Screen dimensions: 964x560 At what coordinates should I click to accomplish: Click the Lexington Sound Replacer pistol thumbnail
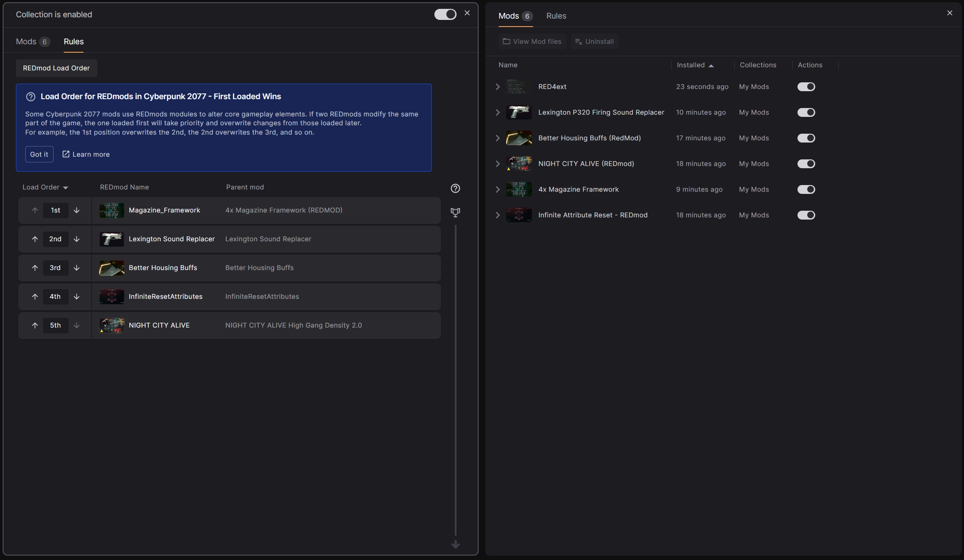point(112,239)
